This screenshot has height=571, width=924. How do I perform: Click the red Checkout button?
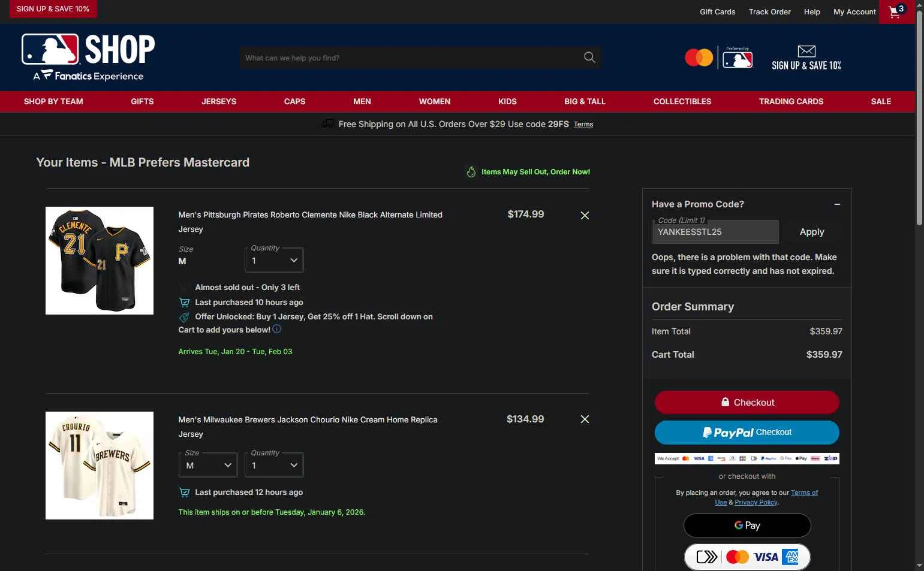[747, 403]
